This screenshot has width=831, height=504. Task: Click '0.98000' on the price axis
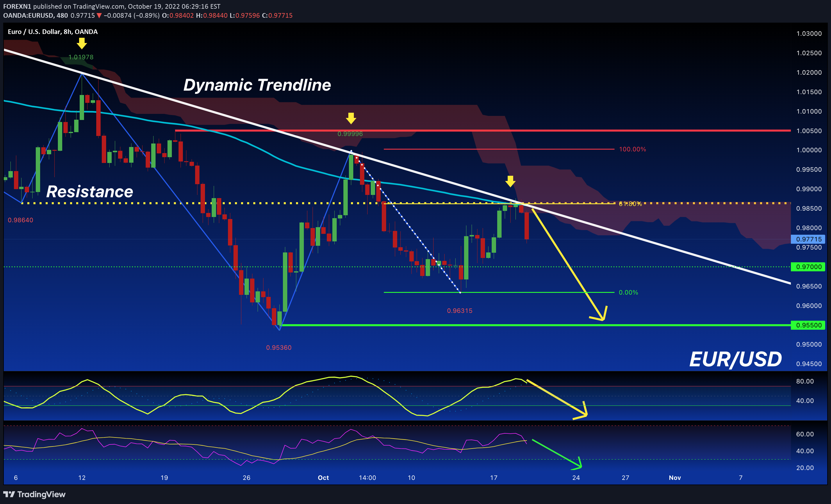click(809, 228)
